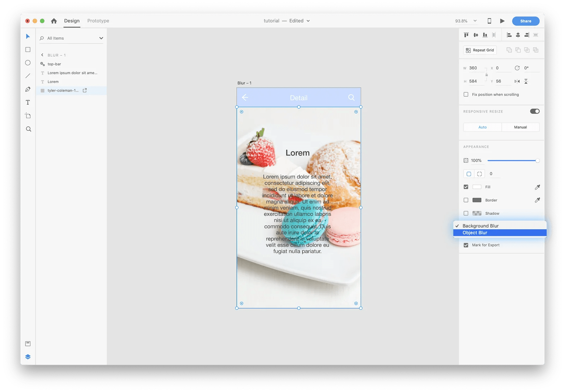Screen dimensions: 565x392
Task: Enable Fix position when scrolling
Action: [x=466, y=94]
